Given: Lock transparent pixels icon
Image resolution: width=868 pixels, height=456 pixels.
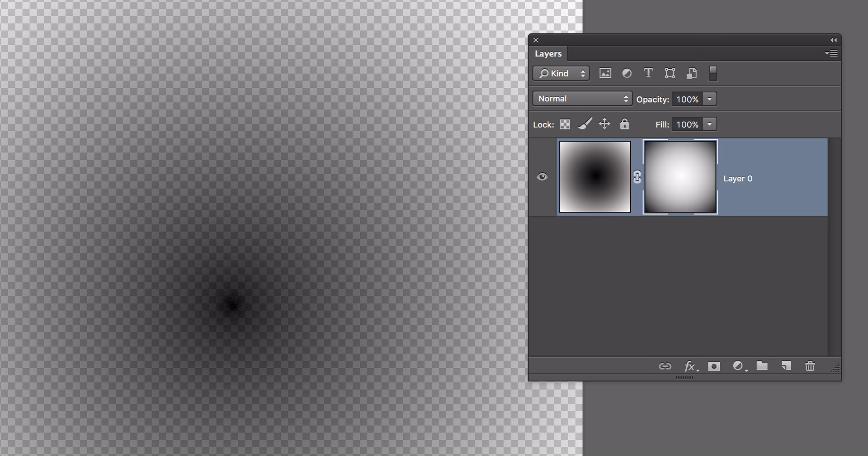Looking at the screenshot, I should click(565, 124).
